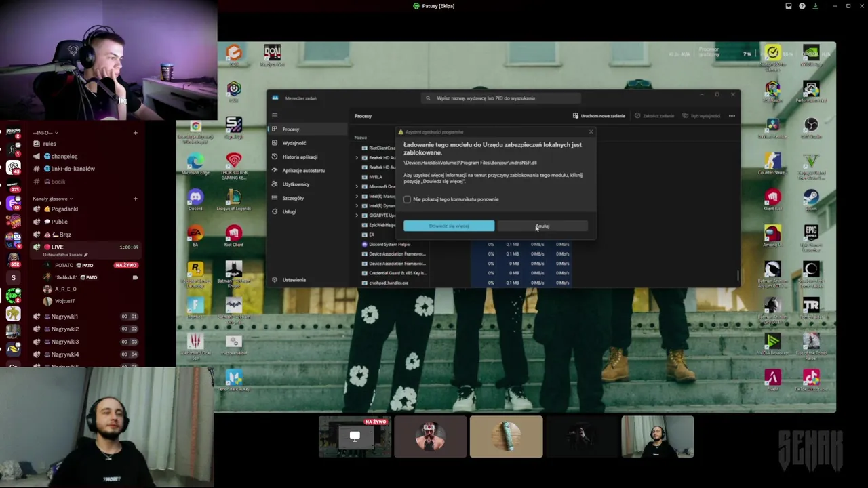The height and width of the screenshot is (488, 868).
Task: Select the crashpad_handler.exe process row
Action: pyautogui.click(x=388, y=283)
